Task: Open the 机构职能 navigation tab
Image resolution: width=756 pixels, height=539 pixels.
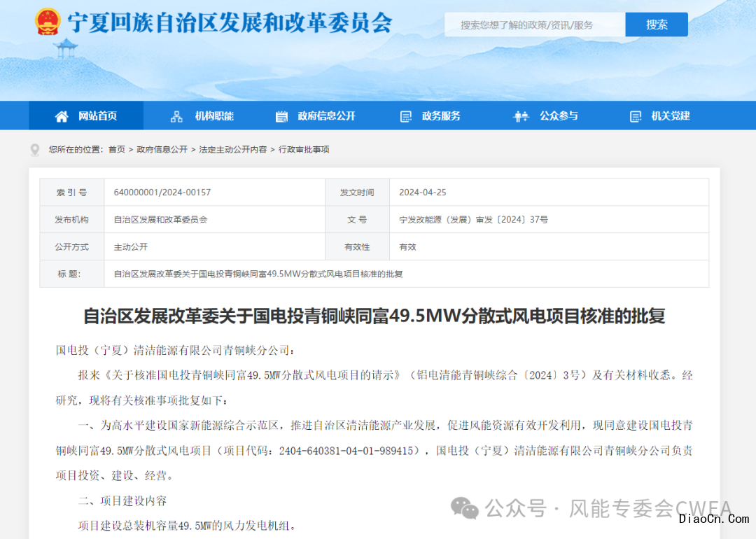Action: click(202, 115)
